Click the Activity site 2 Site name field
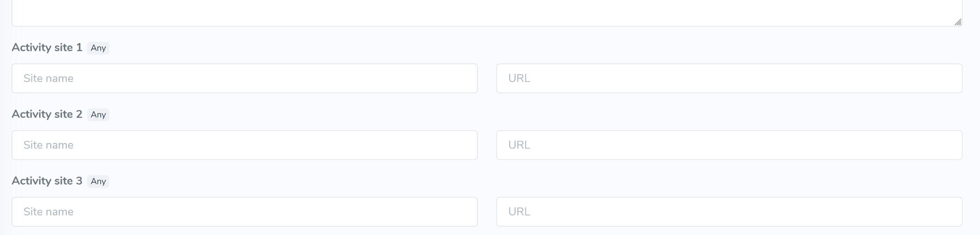Image resolution: width=980 pixels, height=235 pixels. pyautogui.click(x=244, y=145)
